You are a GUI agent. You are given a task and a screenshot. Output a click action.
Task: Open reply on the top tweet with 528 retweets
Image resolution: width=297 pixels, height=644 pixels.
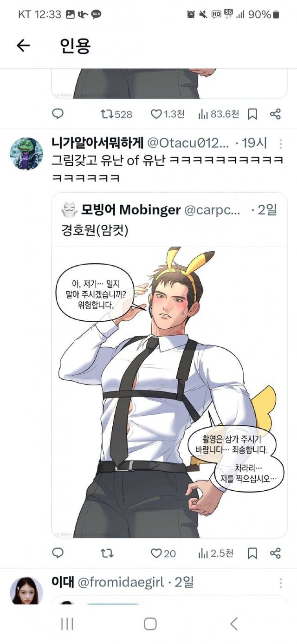coord(58,114)
